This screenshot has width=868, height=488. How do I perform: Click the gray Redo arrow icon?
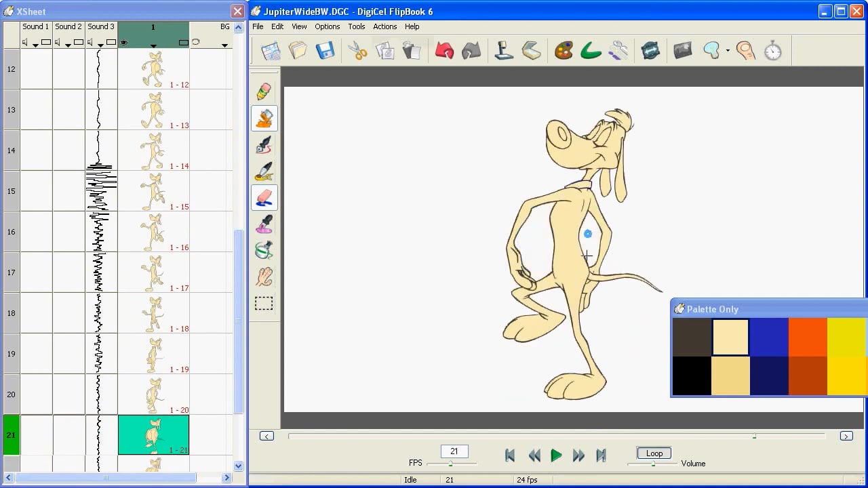471,51
